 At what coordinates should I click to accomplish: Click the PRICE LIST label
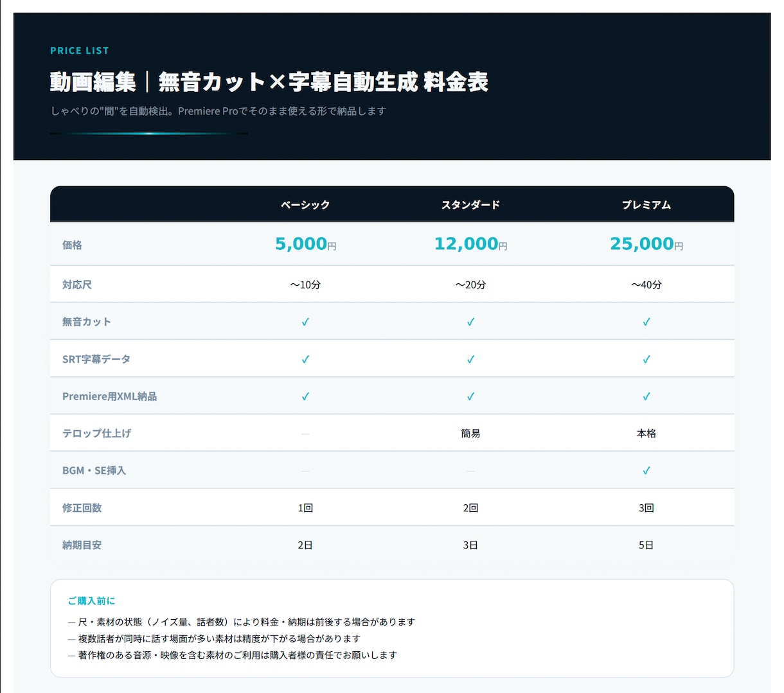tap(80, 51)
